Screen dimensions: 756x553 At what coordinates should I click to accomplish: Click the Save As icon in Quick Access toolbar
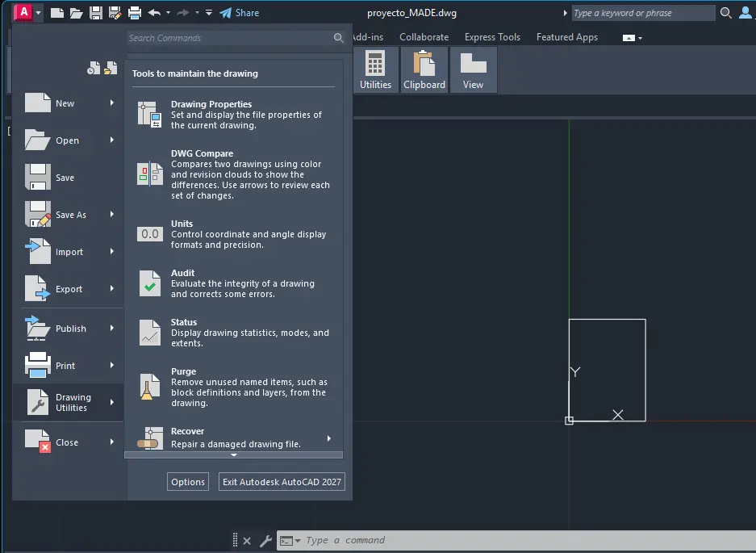[115, 13]
